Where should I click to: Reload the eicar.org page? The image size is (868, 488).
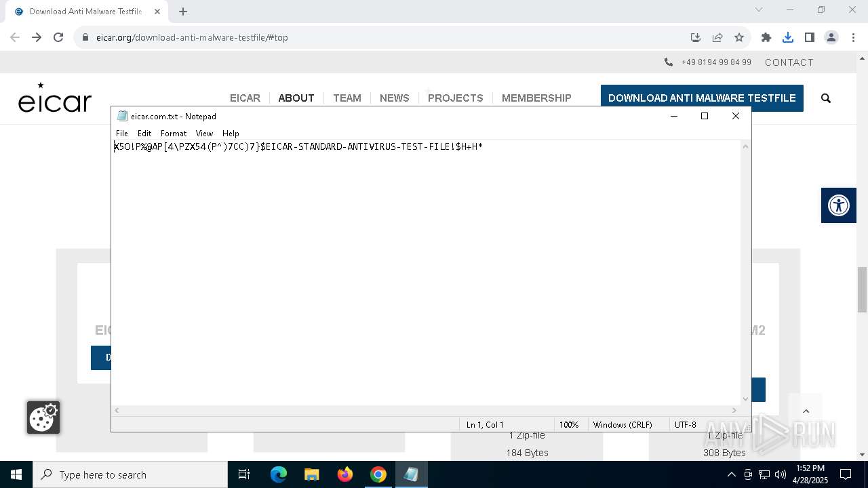click(58, 37)
